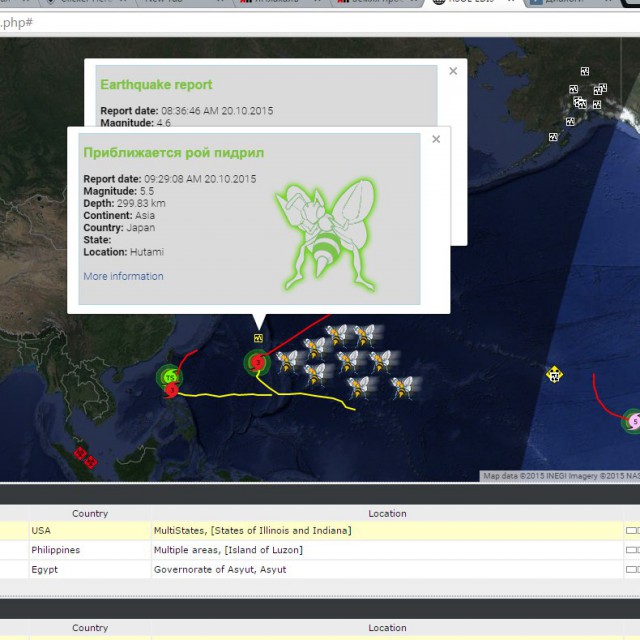Focus the browser address bar ending in .php#

tap(320, 23)
